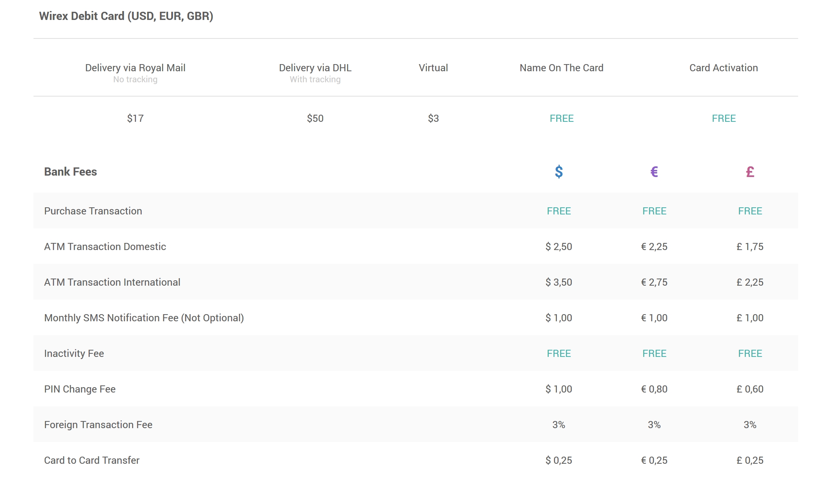Click the PIN Change Fee label
This screenshot has height=504, width=827.
(80, 389)
